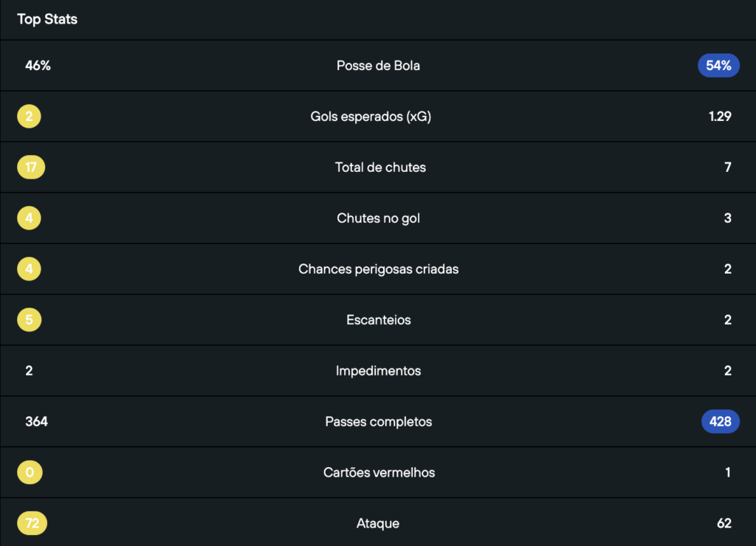Click the Impedimentos stat label
The height and width of the screenshot is (546, 756).
(x=378, y=371)
